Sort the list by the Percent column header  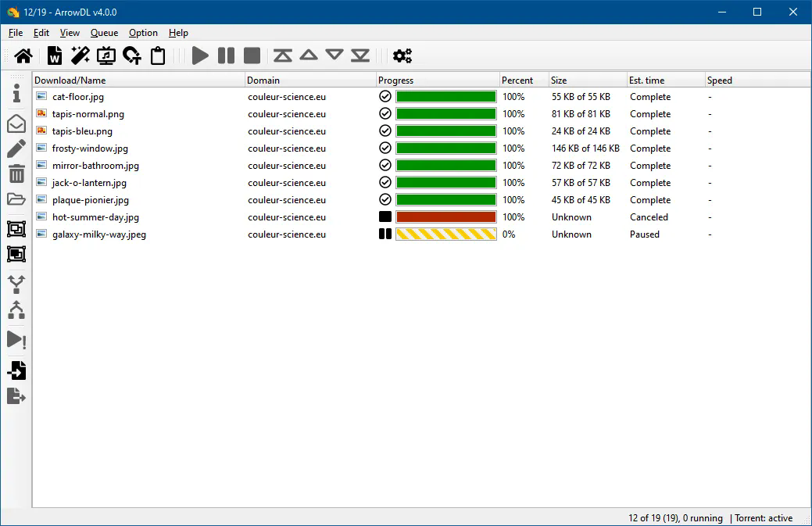(517, 81)
